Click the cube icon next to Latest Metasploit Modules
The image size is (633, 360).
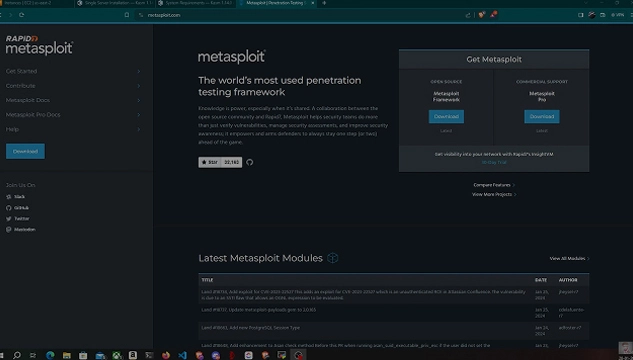tap(333, 258)
